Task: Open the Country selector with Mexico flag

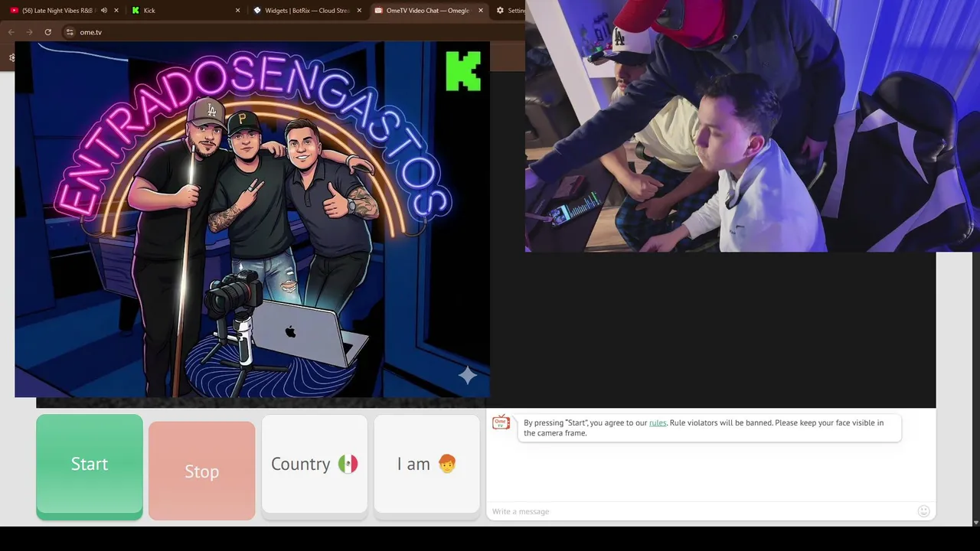Action: pyautogui.click(x=315, y=465)
